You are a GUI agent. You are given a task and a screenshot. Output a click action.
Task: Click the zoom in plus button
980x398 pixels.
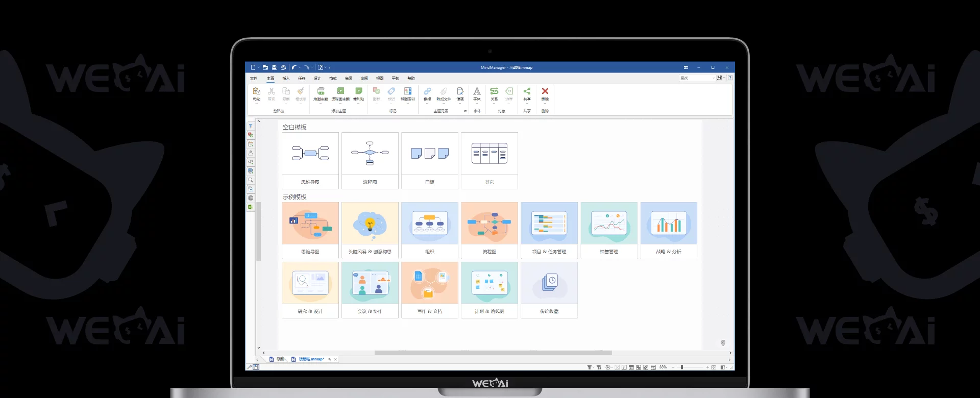click(x=707, y=367)
